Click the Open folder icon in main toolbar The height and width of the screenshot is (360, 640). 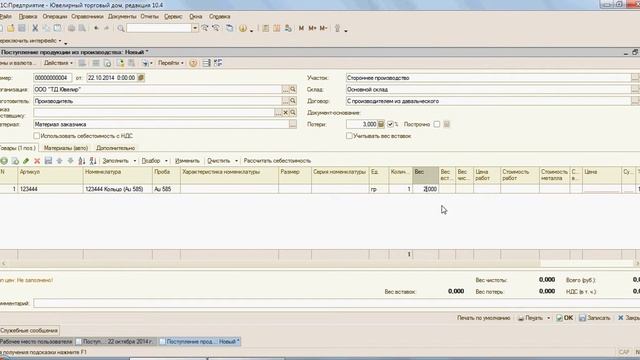11,28
